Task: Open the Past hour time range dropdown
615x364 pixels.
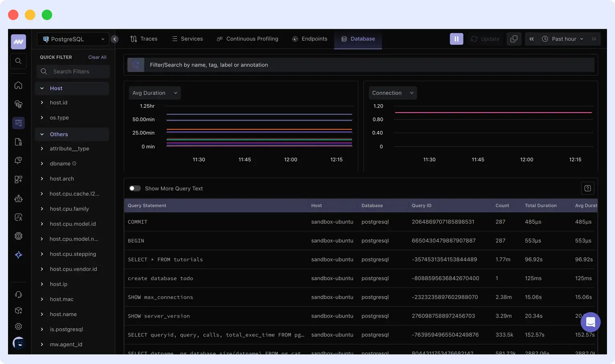Action: point(563,39)
